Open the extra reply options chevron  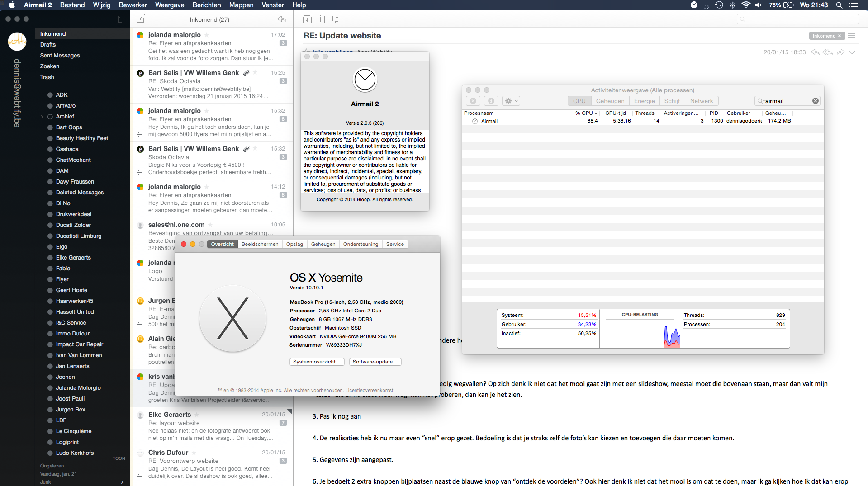click(x=853, y=52)
